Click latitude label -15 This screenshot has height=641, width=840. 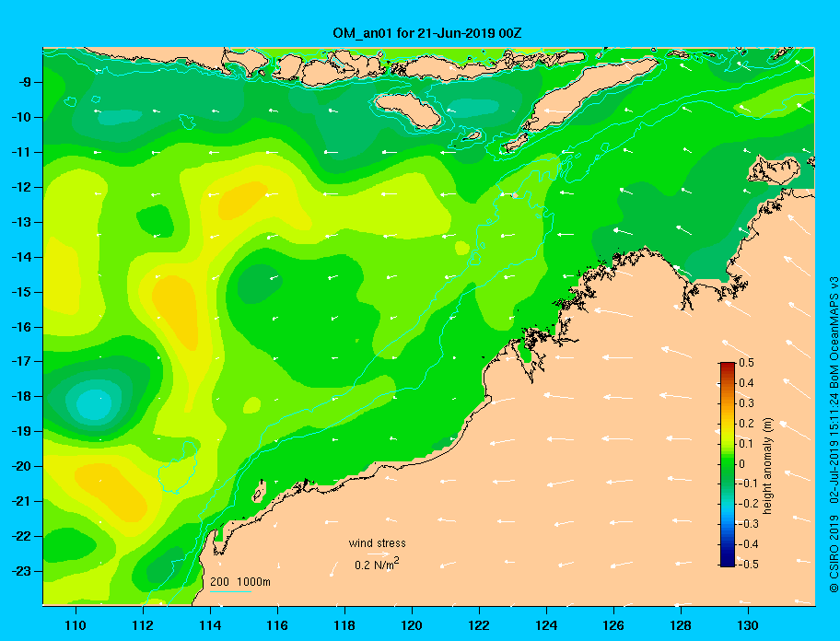(22, 292)
